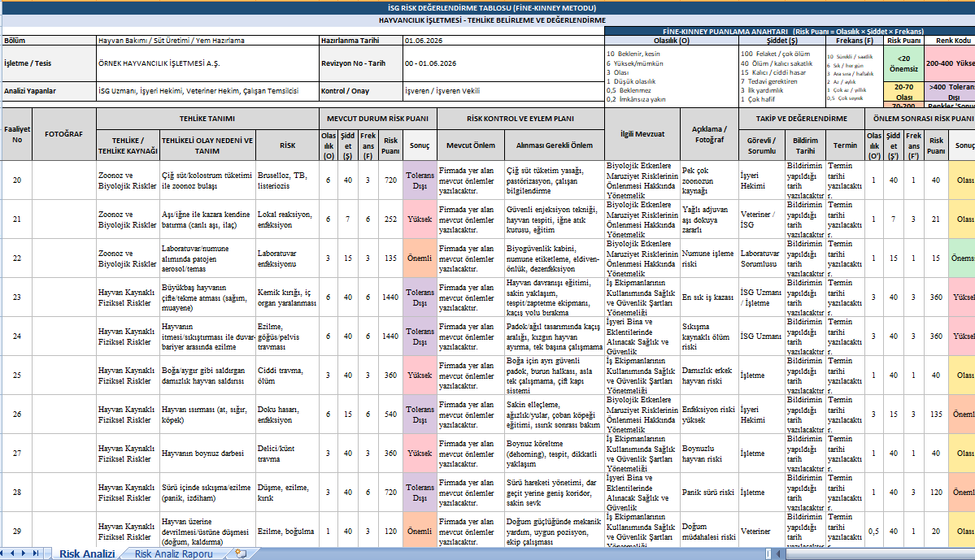
Task: Select the 'Bölüm' label cell
Action: point(49,41)
